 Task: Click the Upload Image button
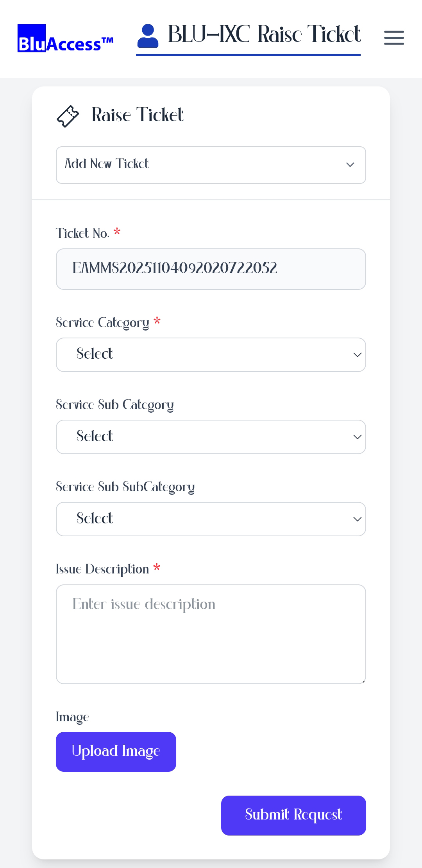116,751
